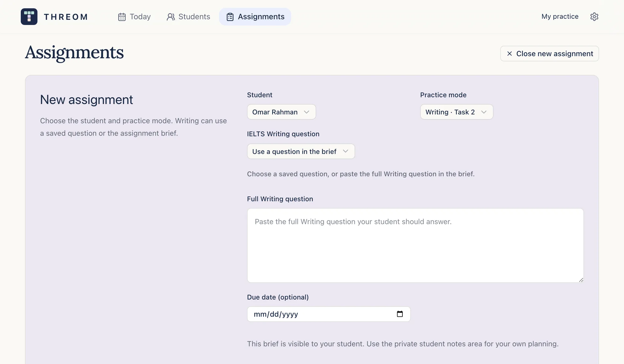Screen dimensions: 624x364
Task: Click the textarea resize handle corner
Action: (581, 280)
